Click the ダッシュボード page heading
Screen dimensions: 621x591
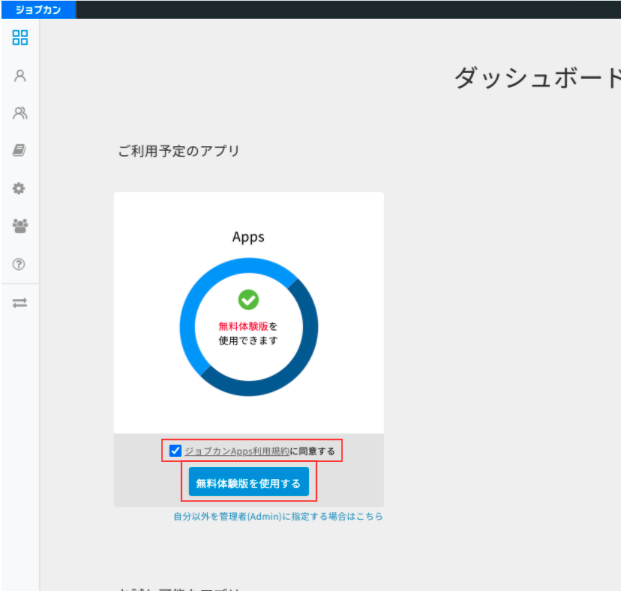tap(537, 78)
